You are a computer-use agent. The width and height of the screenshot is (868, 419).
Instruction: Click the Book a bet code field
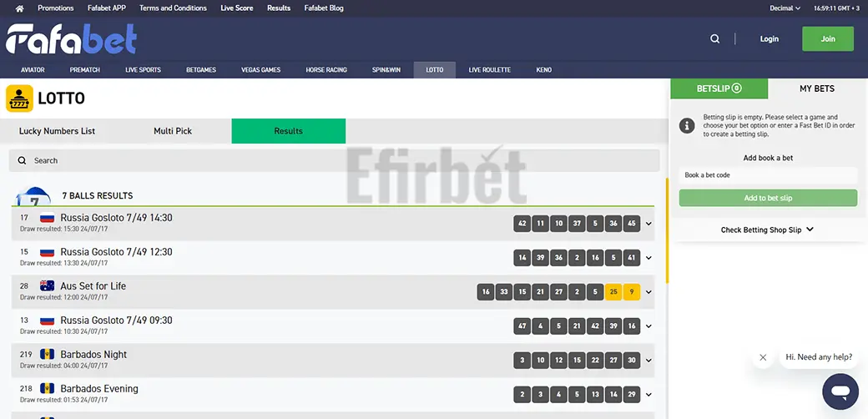point(768,175)
